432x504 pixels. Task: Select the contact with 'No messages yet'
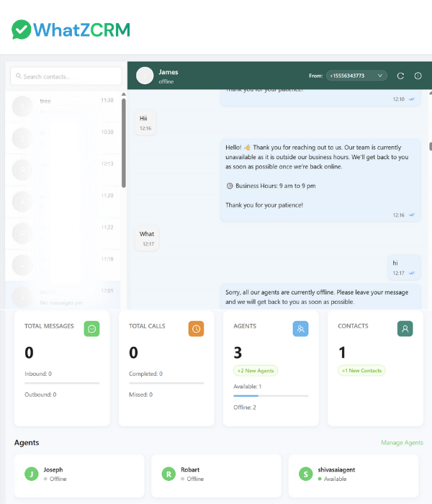point(63,296)
